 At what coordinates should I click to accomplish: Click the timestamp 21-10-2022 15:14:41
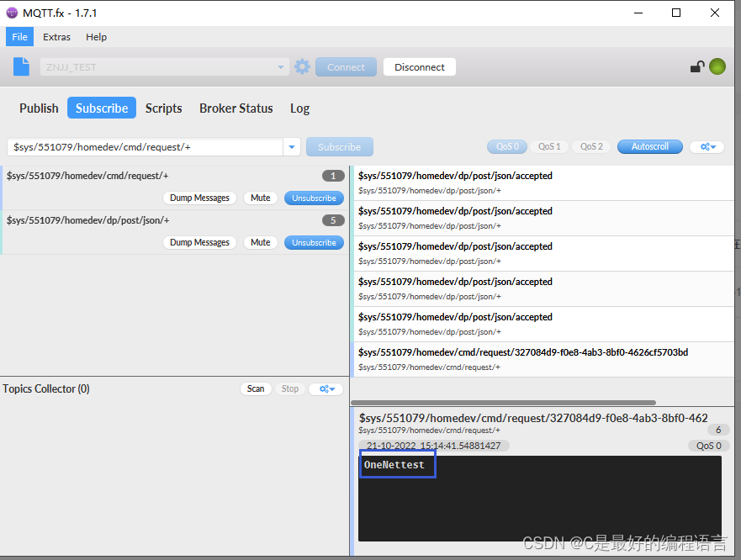coord(433,446)
